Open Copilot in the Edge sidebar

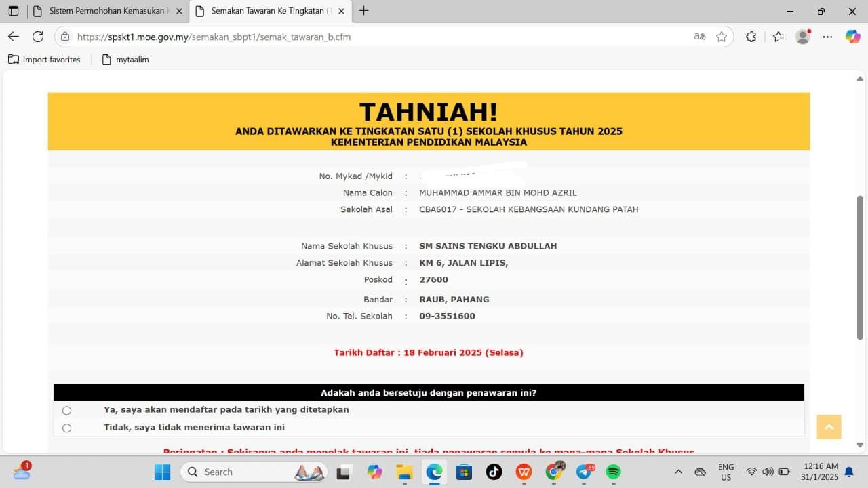pyautogui.click(x=852, y=37)
